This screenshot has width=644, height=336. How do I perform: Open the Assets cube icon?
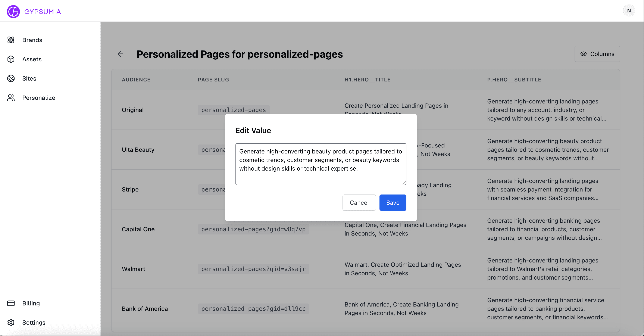point(11,59)
